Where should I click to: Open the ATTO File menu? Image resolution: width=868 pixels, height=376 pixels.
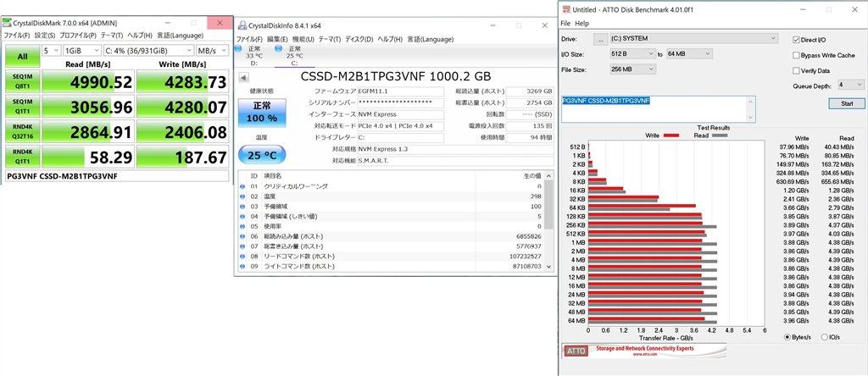point(565,23)
